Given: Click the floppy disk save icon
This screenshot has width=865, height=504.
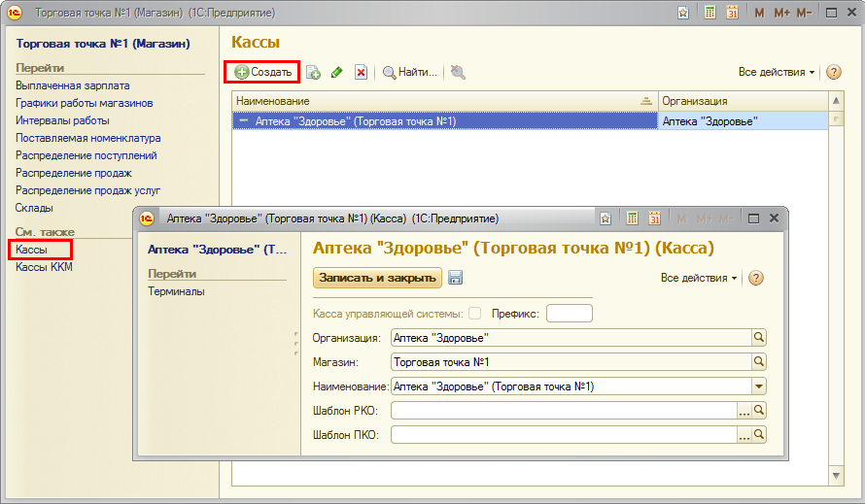Looking at the screenshot, I should pos(456,278).
